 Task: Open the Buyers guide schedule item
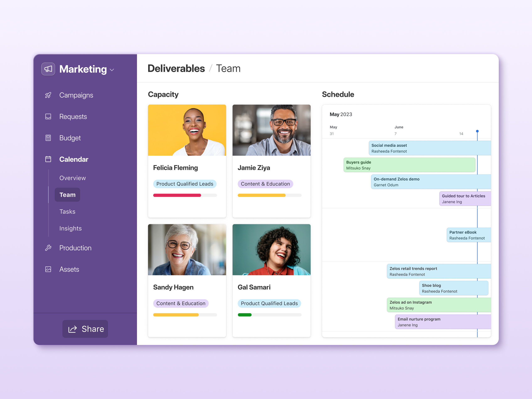point(409,165)
